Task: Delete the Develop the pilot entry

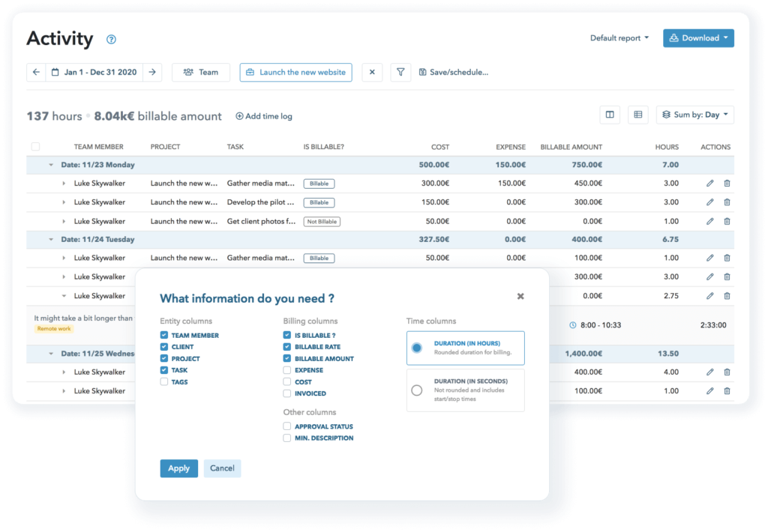Action: (x=727, y=202)
